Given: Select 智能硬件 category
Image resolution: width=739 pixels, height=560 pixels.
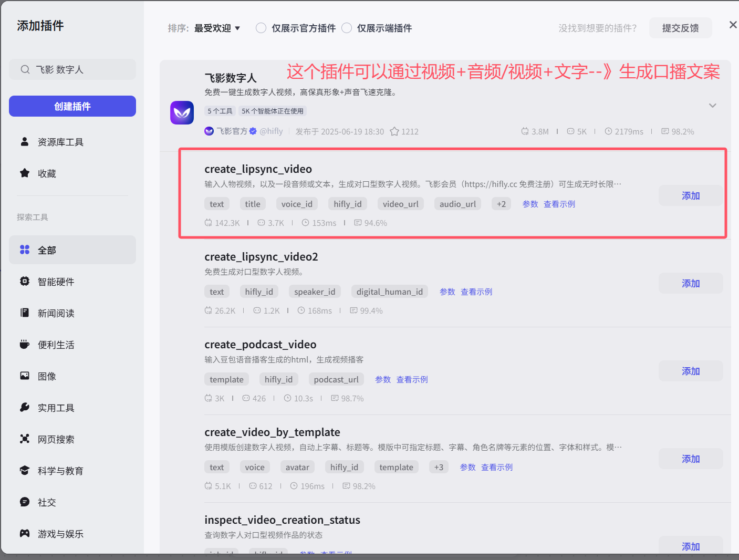Looking at the screenshot, I should click(x=72, y=282).
